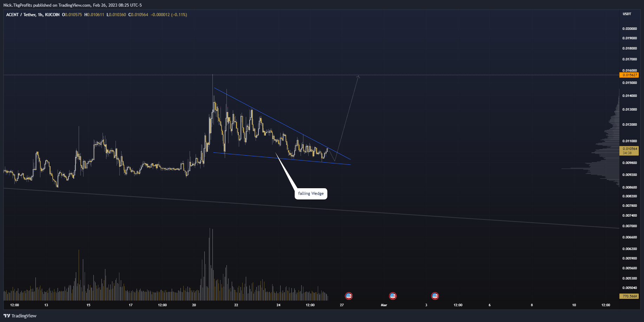The height and width of the screenshot is (322, 644).
Task: Click the volume tag 770.566K
Action: [x=629, y=296]
